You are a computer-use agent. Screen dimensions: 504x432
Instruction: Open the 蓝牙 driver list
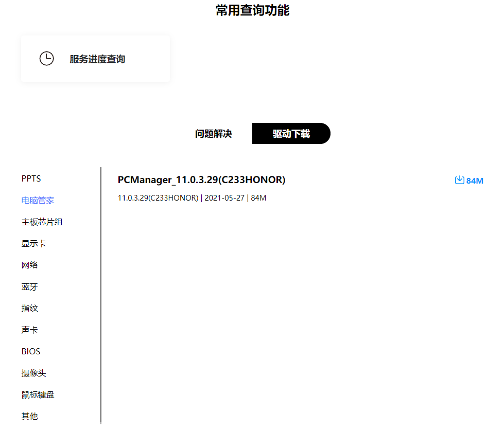point(29,287)
